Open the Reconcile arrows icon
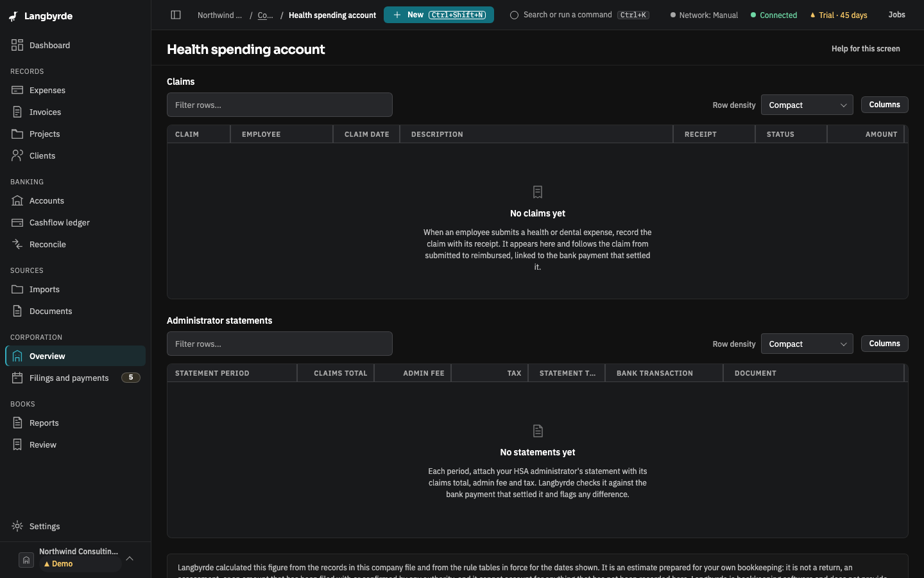 pyautogui.click(x=17, y=244)
